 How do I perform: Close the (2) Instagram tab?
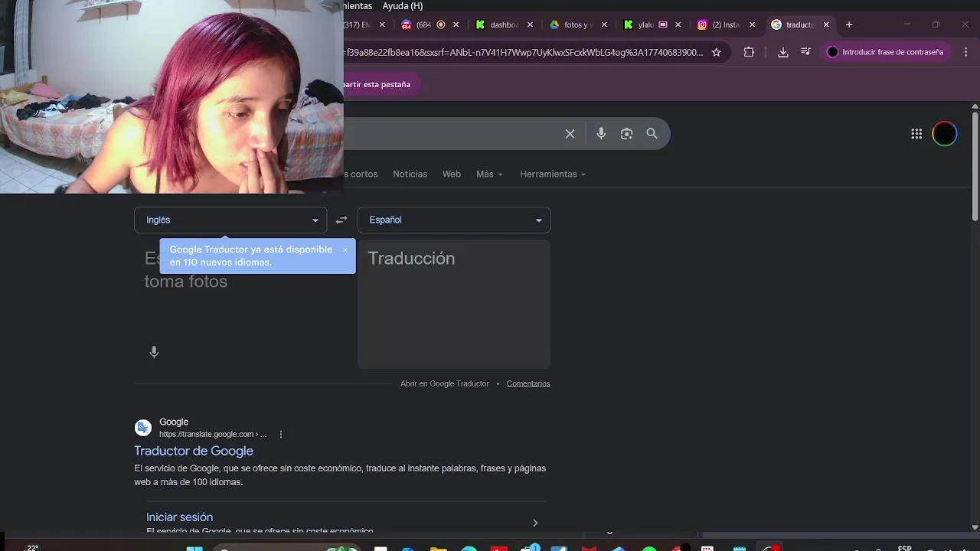point(752,24)
